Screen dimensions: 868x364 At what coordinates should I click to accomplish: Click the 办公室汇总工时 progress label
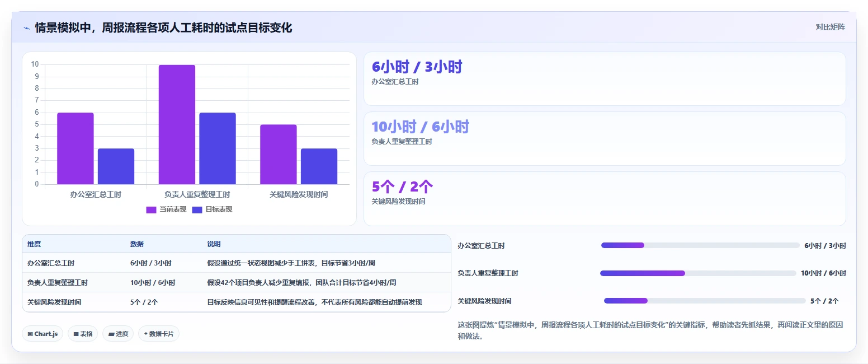pyautogui.click(x=481, y=245)
